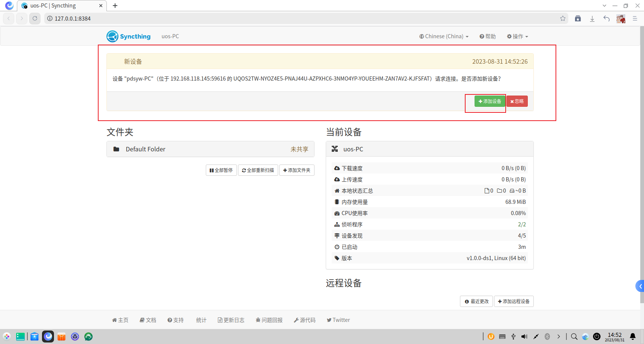Expand the 操作 actions menu

pos(517,36)
